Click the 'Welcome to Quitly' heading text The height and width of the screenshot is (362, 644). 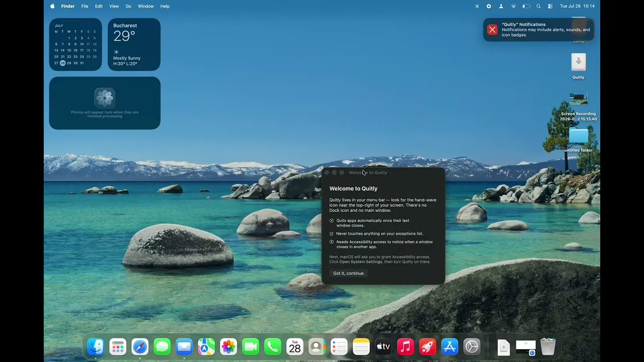click(353, 189)
